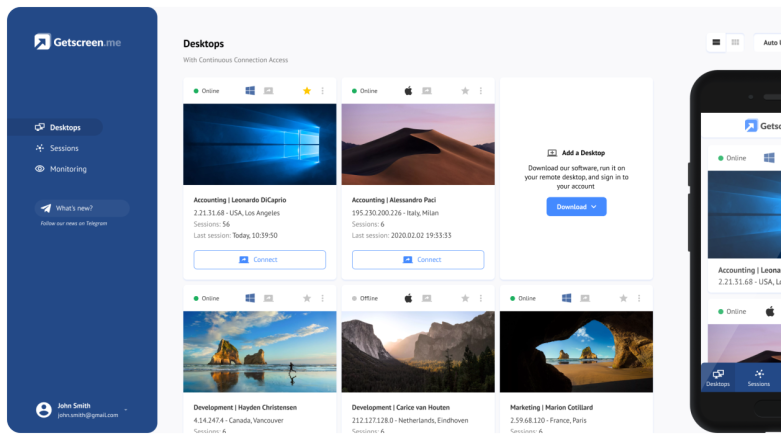Open Monitoring in the sidebar
The height and width of the screenshot is (440, 781).
60,169
